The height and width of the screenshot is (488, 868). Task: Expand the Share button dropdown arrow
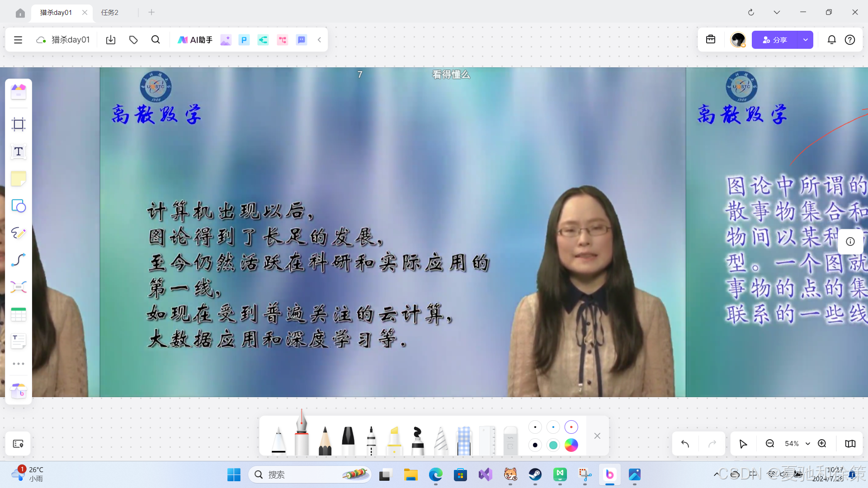[x=805, y=40]
